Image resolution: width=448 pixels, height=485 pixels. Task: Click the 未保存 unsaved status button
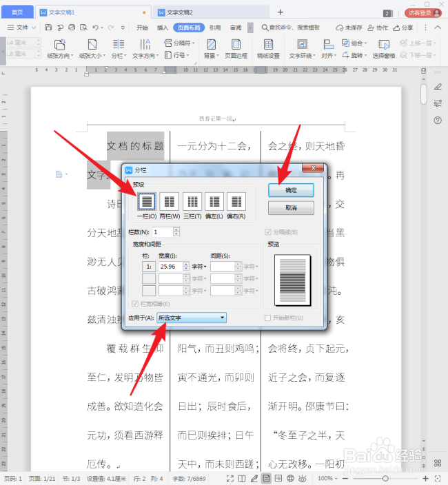click(x=349, y=28)
